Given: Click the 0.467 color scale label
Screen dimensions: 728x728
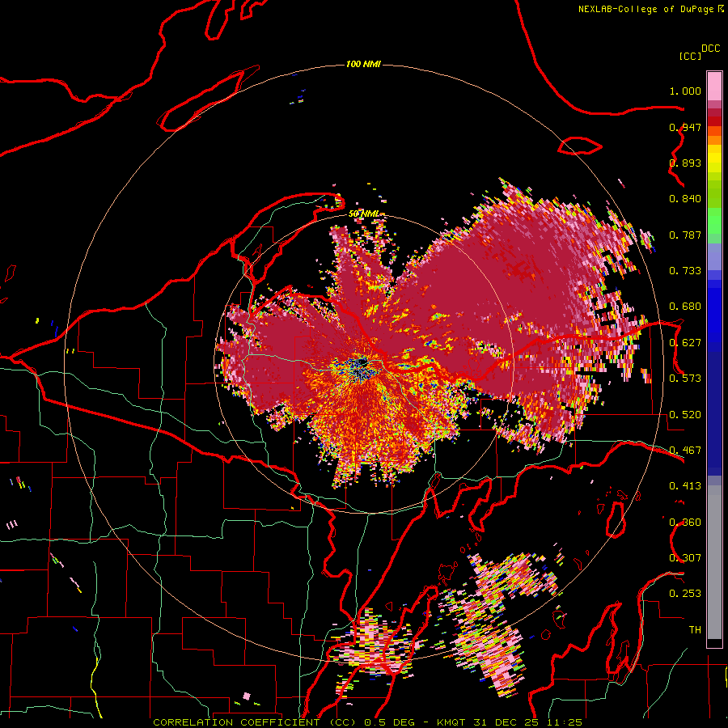Looking at the screenshot, I should (x=685, y=451).
